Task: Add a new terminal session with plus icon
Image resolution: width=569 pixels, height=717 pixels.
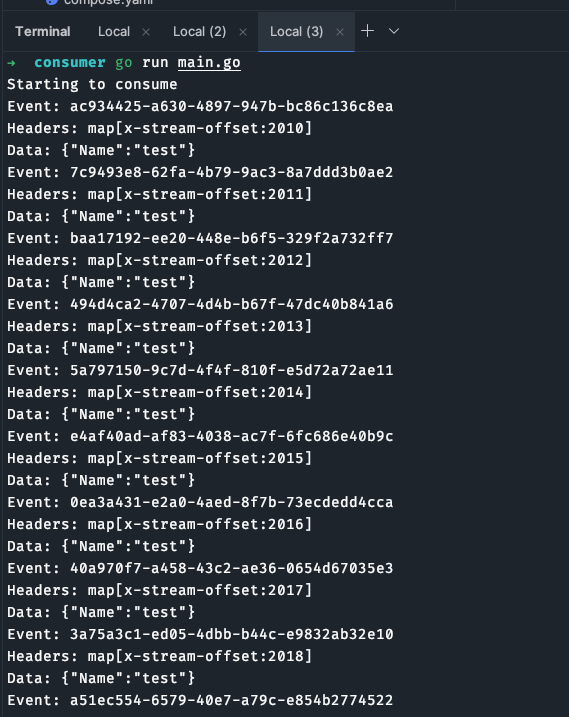Action: click(367, 31)
